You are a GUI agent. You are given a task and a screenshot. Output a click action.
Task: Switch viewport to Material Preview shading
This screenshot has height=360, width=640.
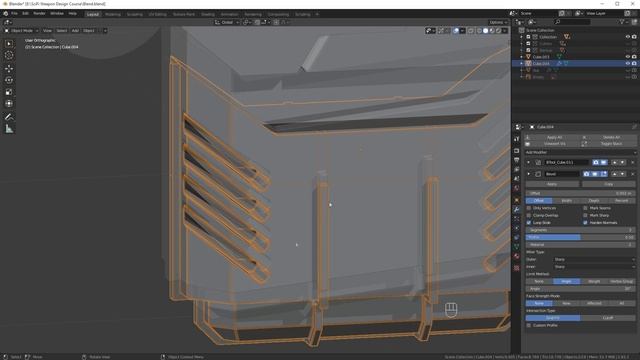492,31
